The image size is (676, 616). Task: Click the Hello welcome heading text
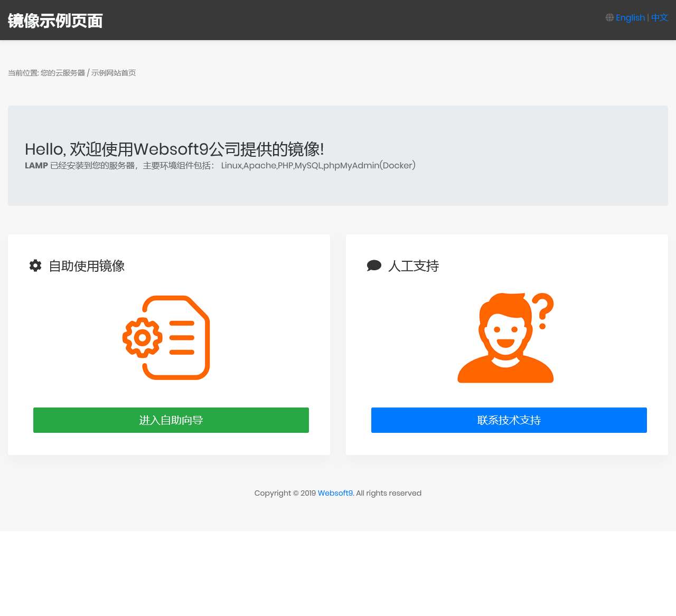174,149
